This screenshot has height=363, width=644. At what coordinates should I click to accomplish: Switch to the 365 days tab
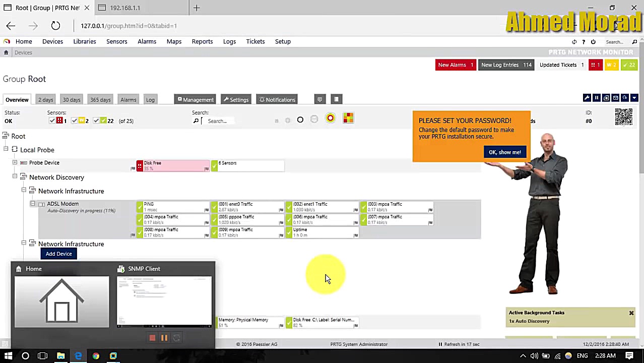(100, 99)
